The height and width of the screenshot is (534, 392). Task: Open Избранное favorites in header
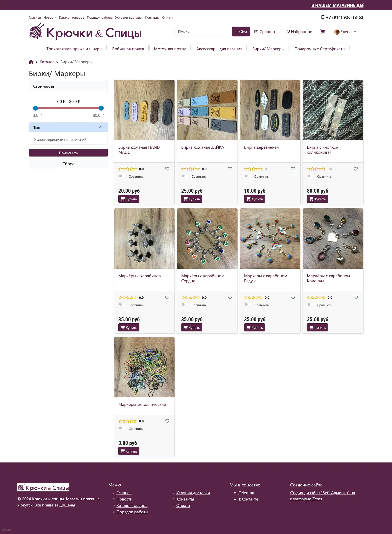coord(299,32)
